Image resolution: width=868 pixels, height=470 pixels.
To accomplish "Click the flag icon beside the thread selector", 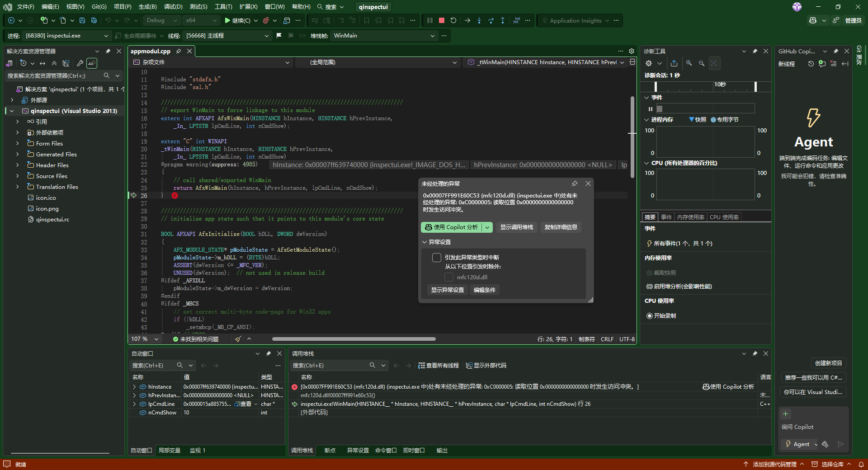I will [x=279, y=36].
